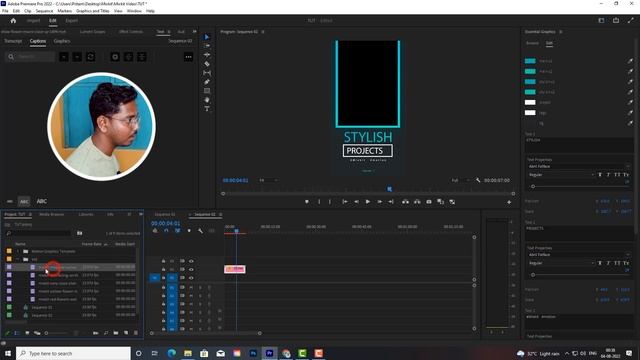Open Text 2 font family dropdown

click(578, 255)
